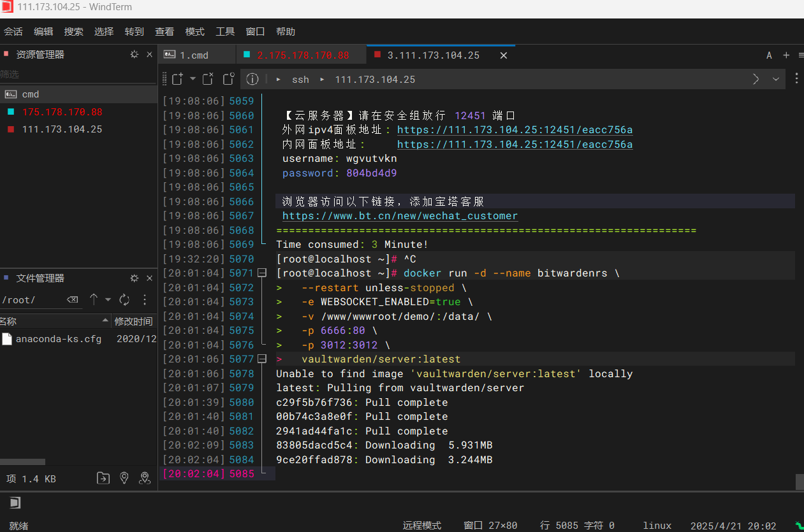Click the open-in-terminal folder arrow icon

tap(103, 478)
